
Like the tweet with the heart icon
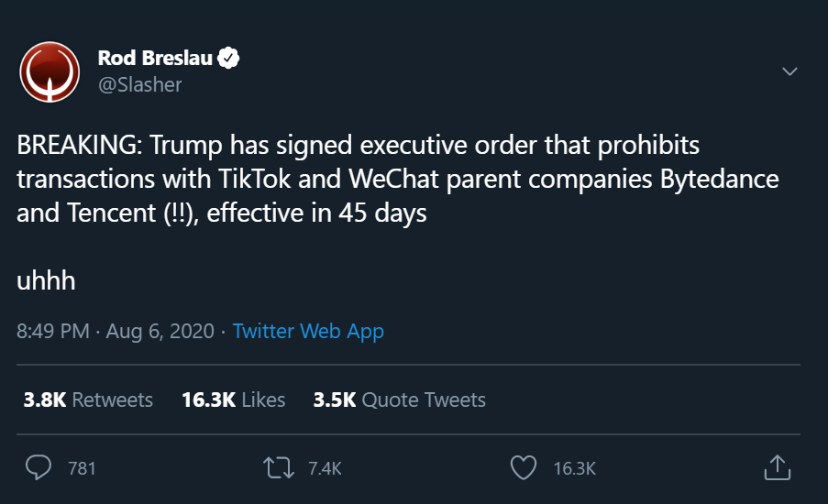(x=524, y=467)
